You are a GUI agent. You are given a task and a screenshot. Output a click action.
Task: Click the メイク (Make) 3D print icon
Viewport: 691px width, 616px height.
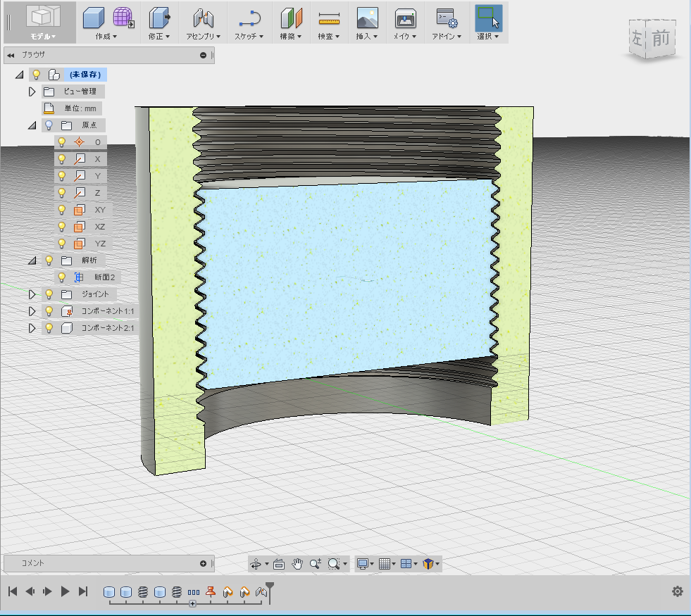coord(405,19)
